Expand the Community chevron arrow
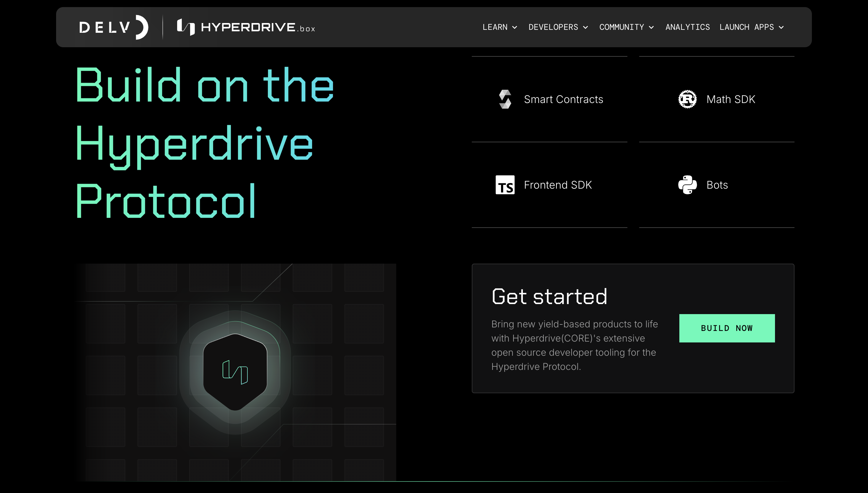The width and height of the screenshot is (868, 493). [651, 27]
